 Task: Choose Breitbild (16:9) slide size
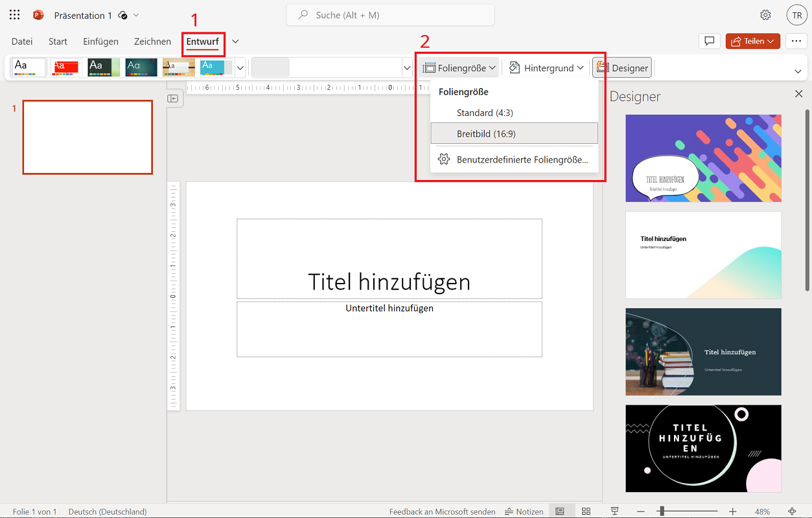(x=514, y=133)
